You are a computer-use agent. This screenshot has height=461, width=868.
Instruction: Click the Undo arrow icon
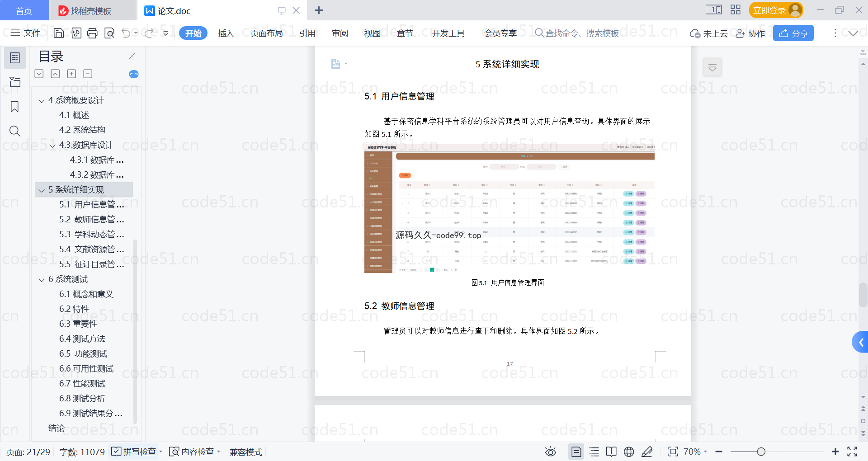coord(126,33)
